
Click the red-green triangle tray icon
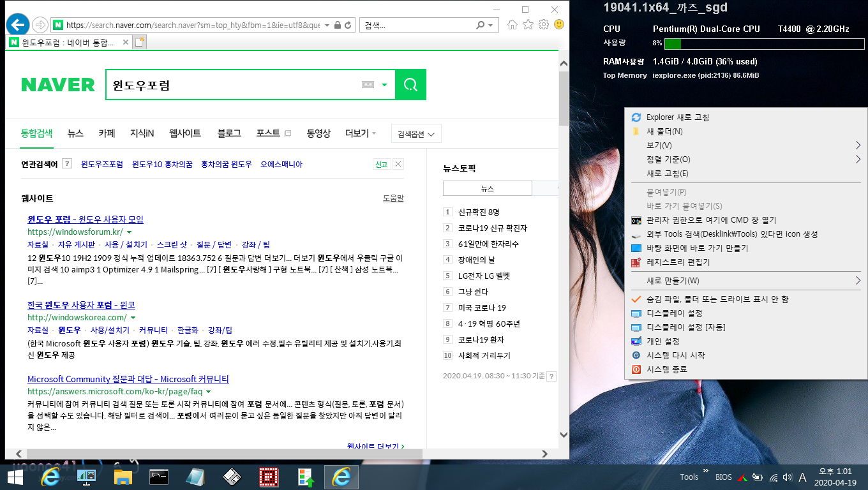743,477
